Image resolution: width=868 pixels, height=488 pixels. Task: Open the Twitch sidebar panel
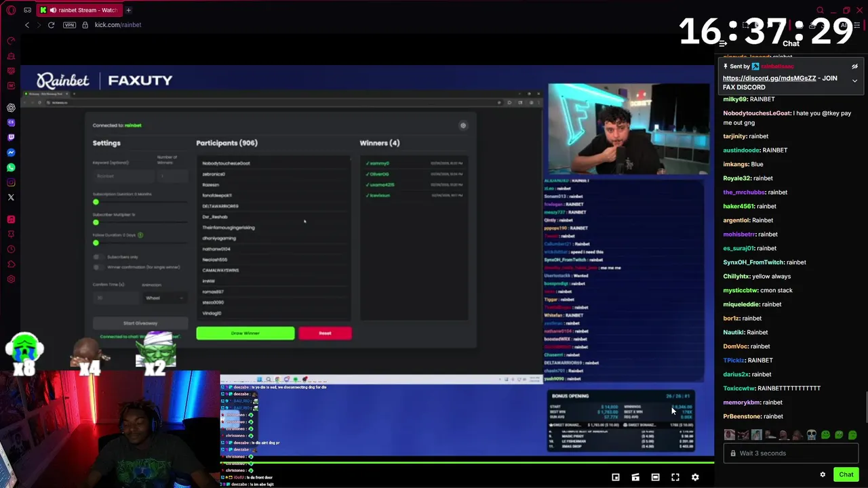coord(11,138)
